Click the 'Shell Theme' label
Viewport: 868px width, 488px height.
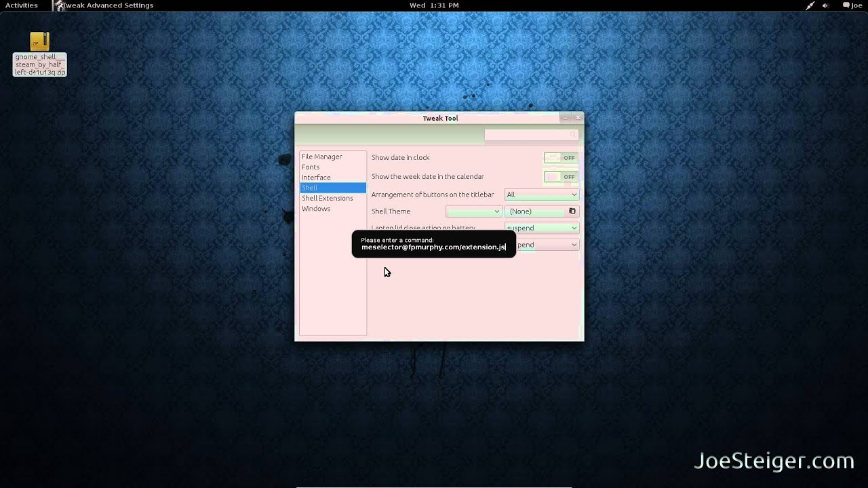tap(391, 211)
